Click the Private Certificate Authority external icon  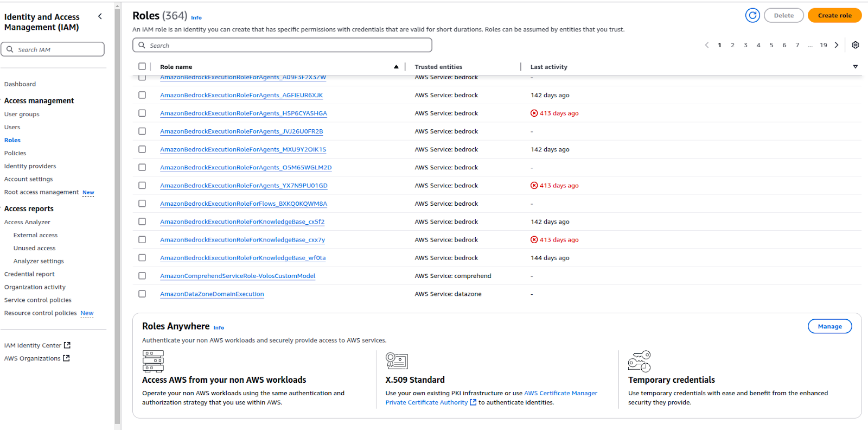(x=473, y=402)
